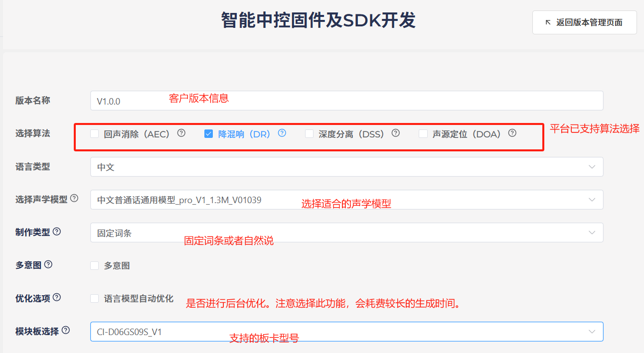Expand the 选择声学模型 dropdown list
This screenshot has width=644, height=353.
point(346,200)
